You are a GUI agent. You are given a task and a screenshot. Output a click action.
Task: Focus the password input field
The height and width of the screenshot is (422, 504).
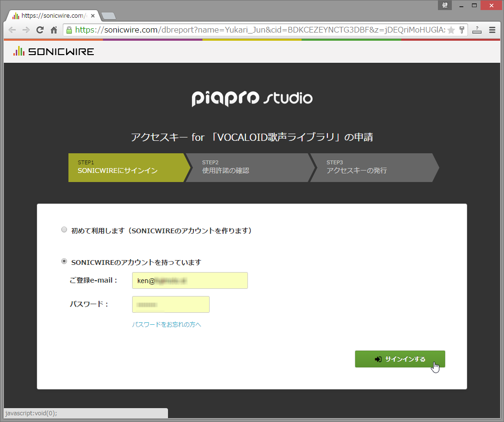pyautogui.click(x=171, y=304)
